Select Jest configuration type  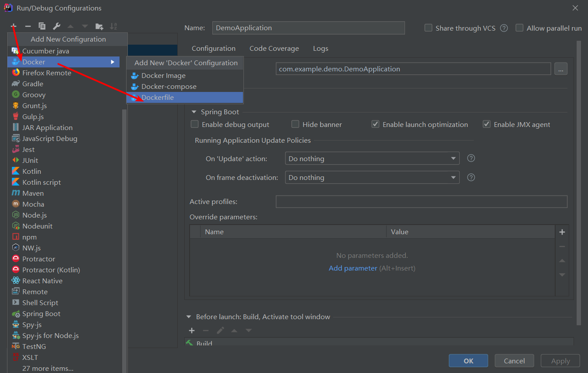pyautogui.click(x=63, y=149)
